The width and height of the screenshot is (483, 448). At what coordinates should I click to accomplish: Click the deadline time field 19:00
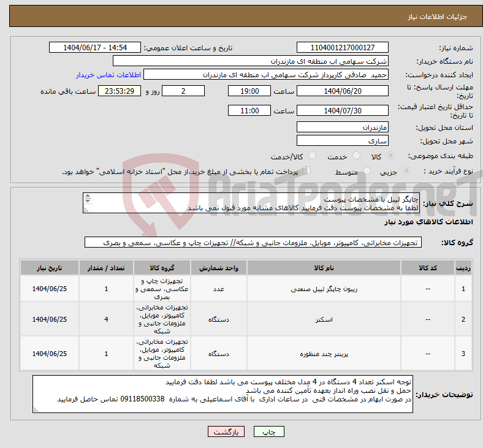[249, 91]
